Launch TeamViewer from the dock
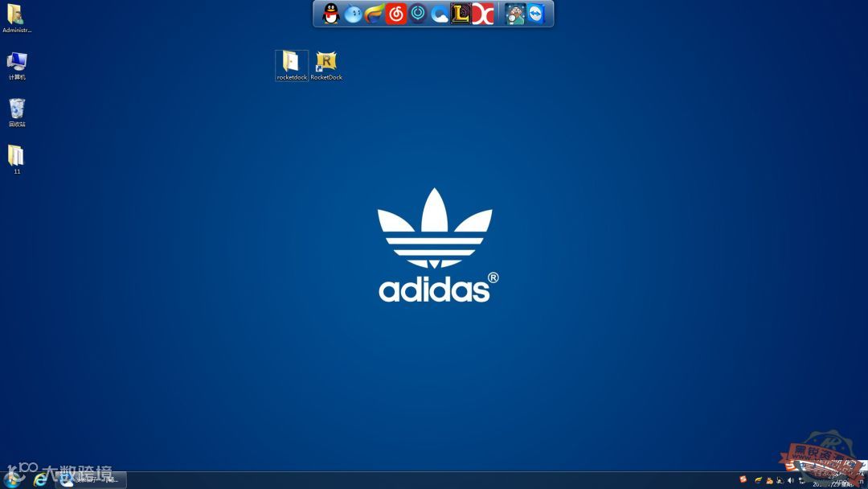 click(x=536, y=14)
